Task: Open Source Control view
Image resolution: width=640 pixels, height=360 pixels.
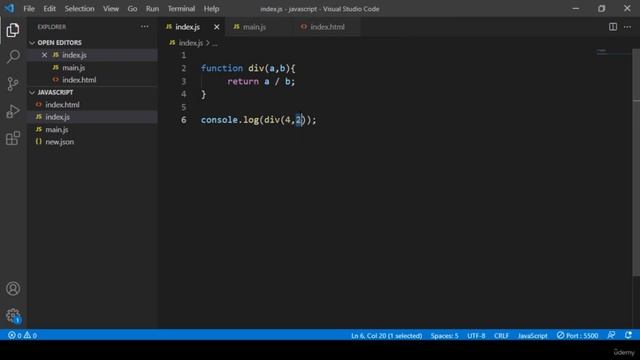Action: point(13,84)
